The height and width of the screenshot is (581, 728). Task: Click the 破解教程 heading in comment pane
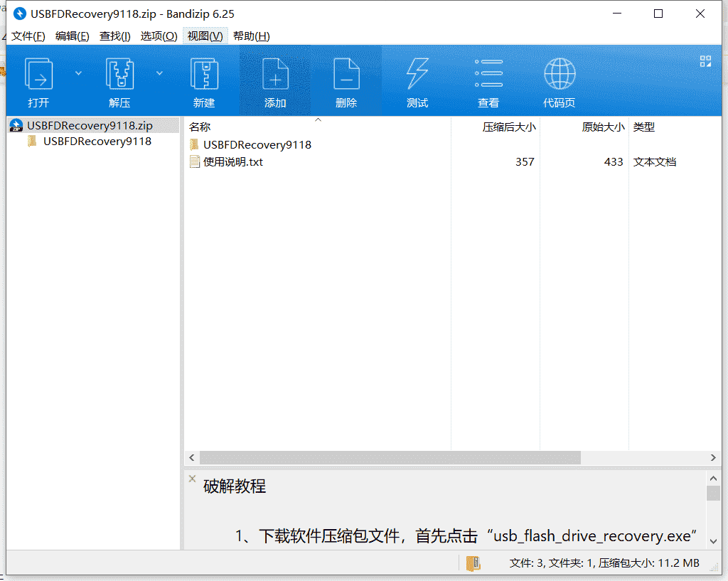(235, 486)
